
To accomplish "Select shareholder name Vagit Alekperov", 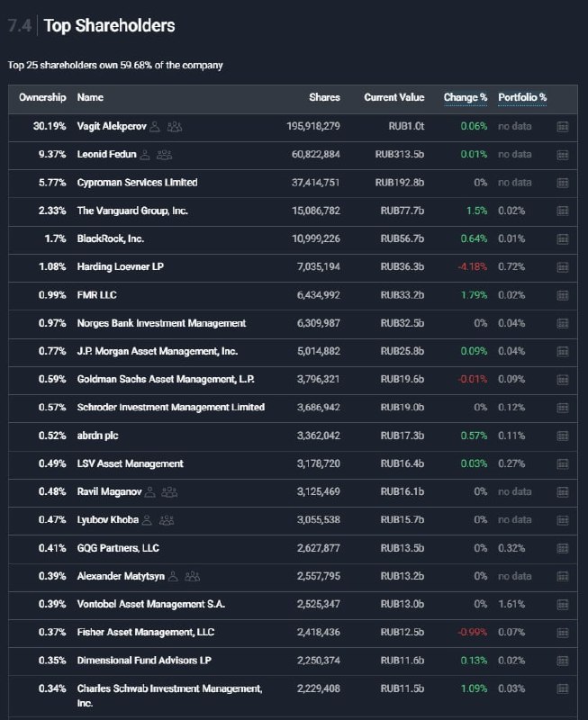I will pos(112,126).
